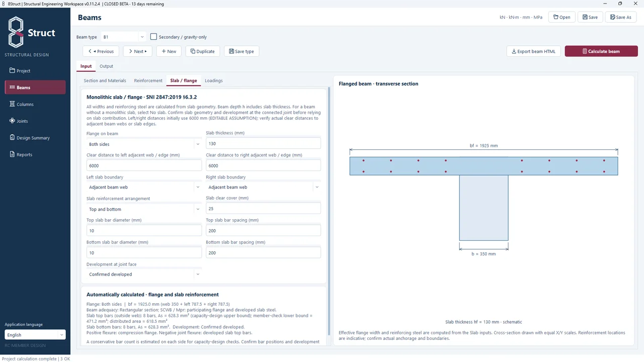Select the Slab / flange tab
The image size is (644, 362).
point(184,80)
